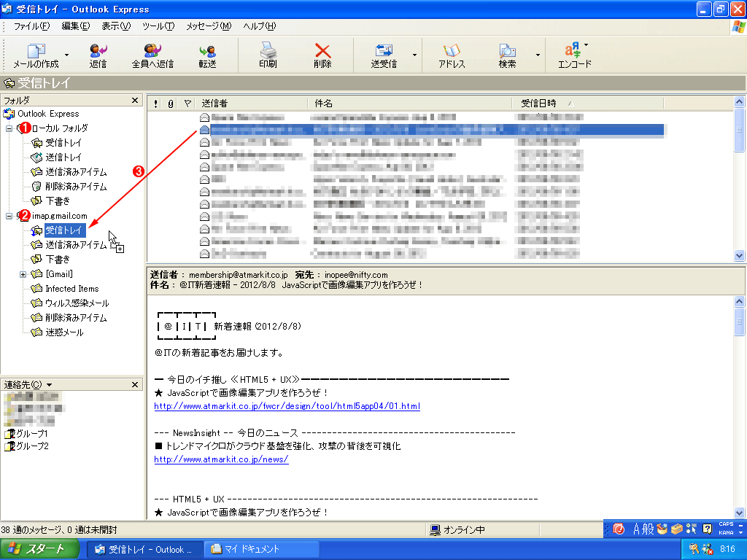
Task: Click the preview pane scroll down arrow
Action: pyautogui.click(x=739, y=513)
